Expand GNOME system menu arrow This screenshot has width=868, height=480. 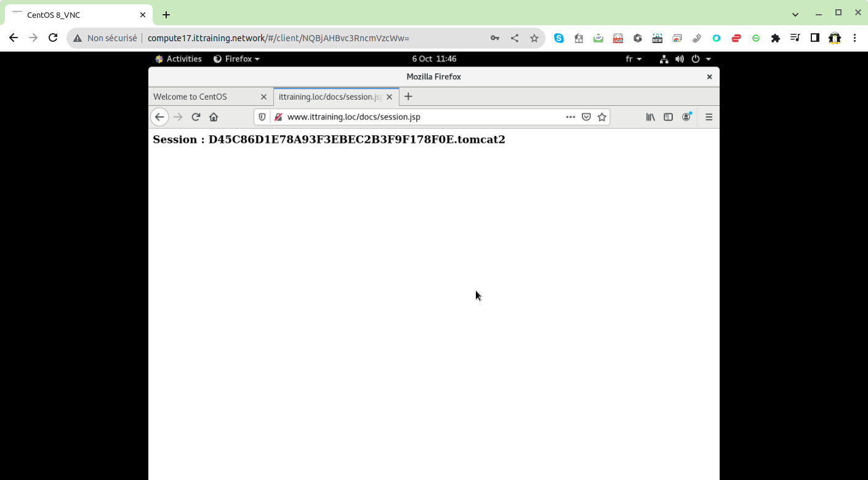click(x=709, y=59)
